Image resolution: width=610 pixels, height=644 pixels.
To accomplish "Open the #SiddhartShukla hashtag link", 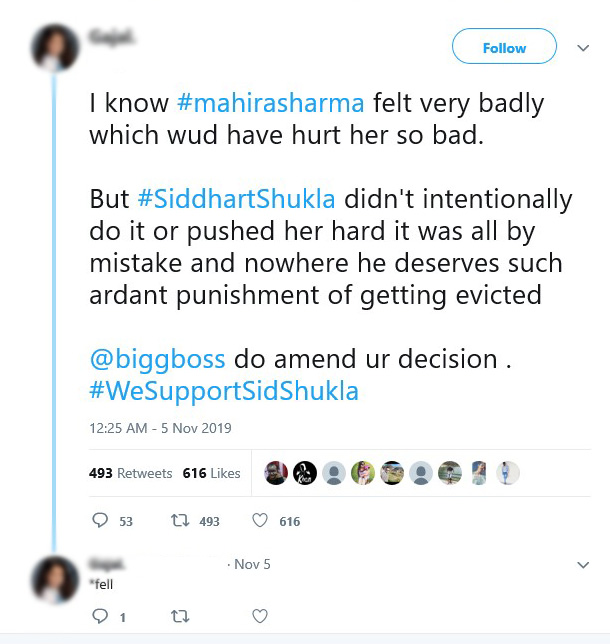I will pos(237,199).
